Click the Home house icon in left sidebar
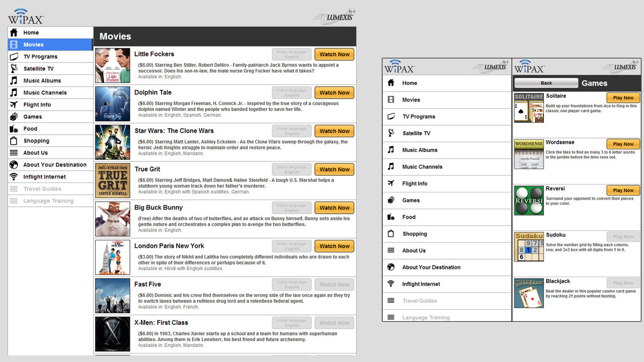 pyautogui.click(x=14, y=33)
